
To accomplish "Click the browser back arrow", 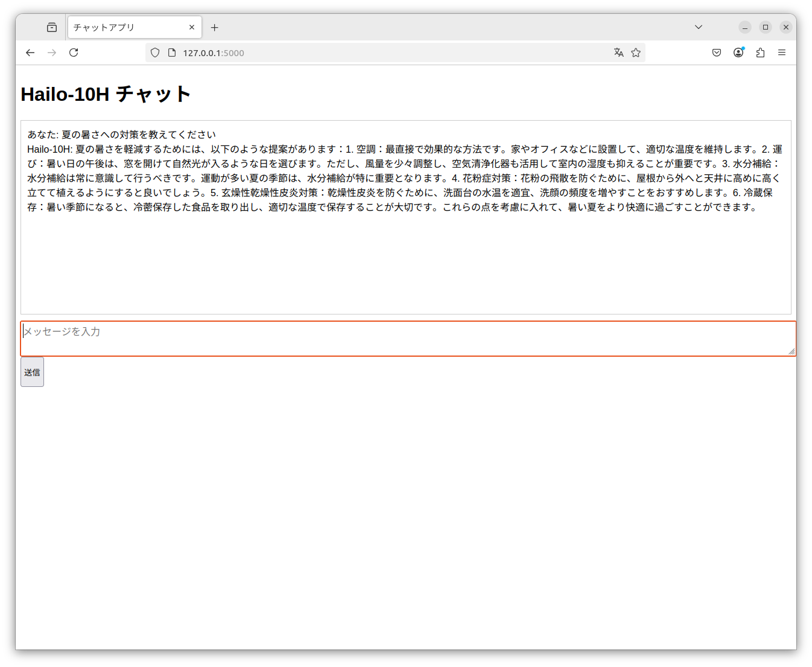I will click(30, 53).
